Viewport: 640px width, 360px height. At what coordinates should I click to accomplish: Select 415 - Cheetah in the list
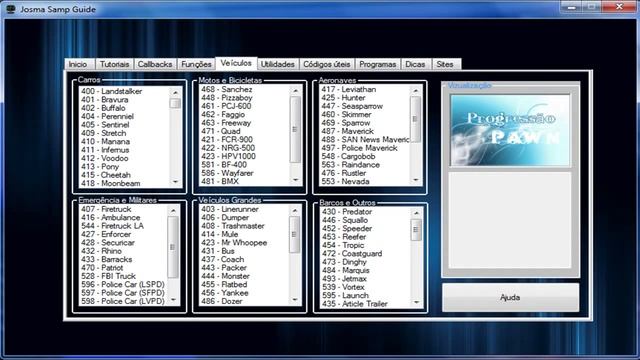(x=106, y=175)
